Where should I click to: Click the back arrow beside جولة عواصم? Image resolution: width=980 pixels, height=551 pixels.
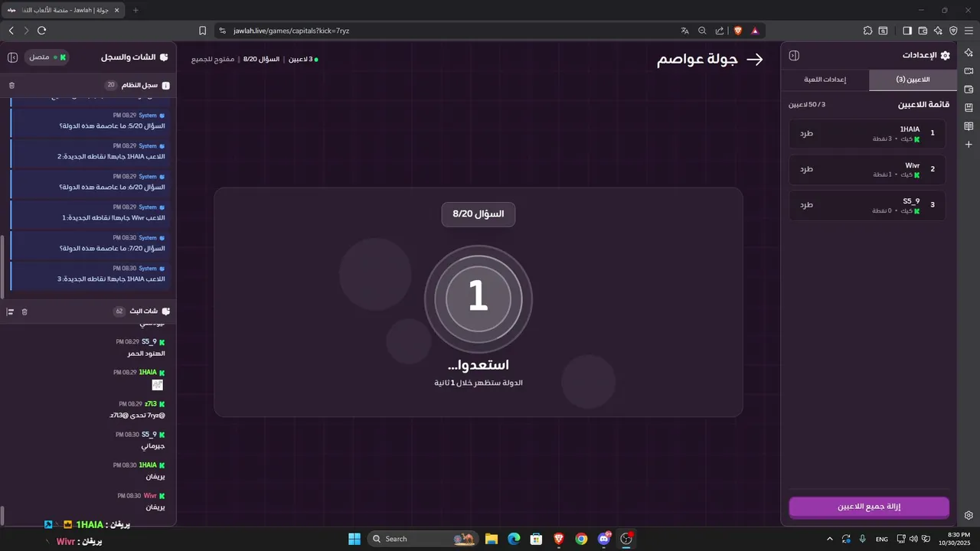(755, 60)
